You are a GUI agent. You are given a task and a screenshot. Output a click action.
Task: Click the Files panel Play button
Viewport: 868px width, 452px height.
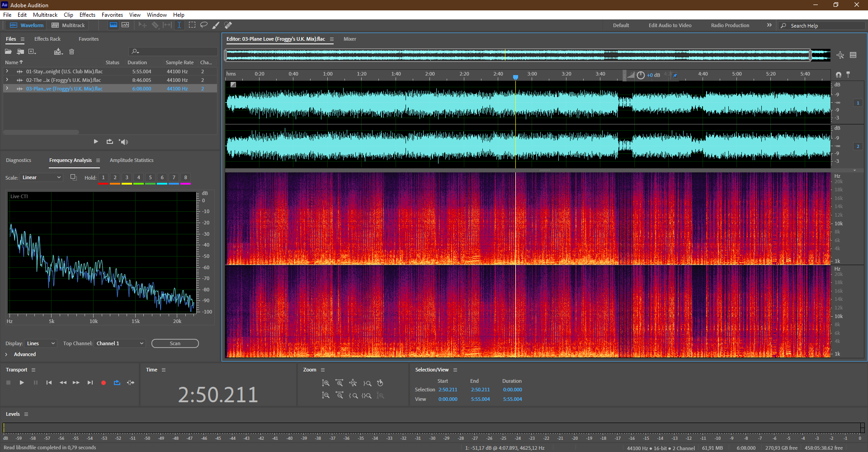[x=96, y=142]
